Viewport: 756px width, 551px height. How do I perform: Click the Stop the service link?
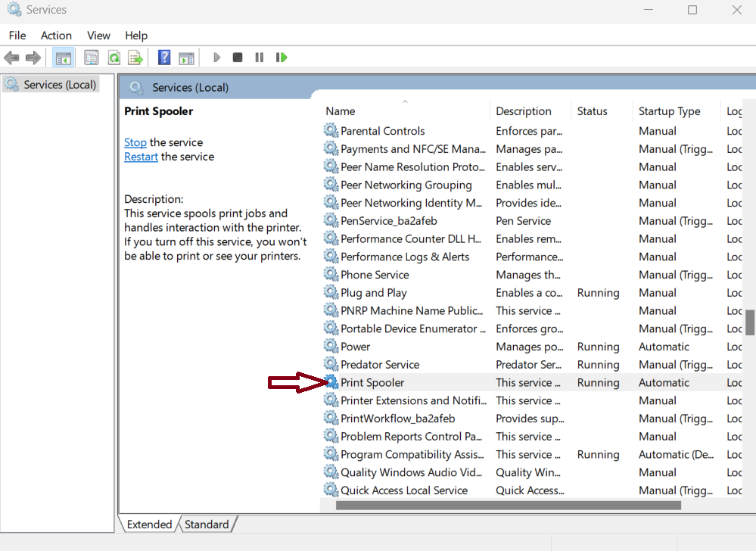pos(135,142)
